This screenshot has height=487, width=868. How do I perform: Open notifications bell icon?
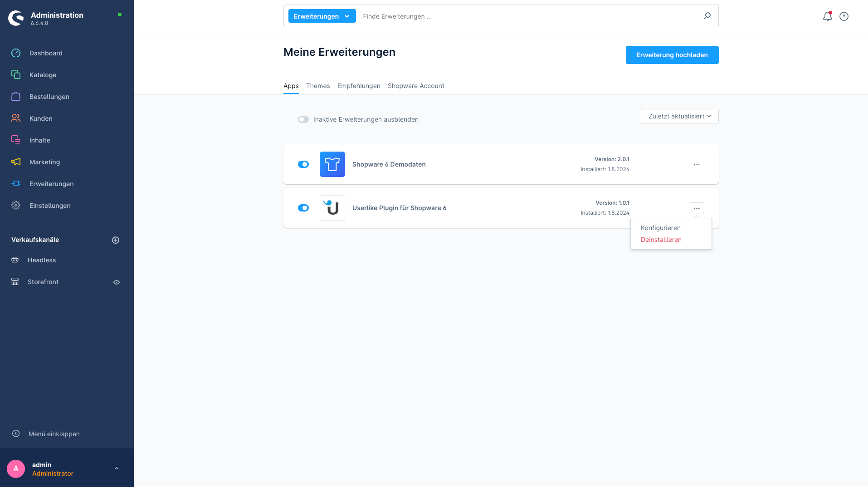coord(828,16)
